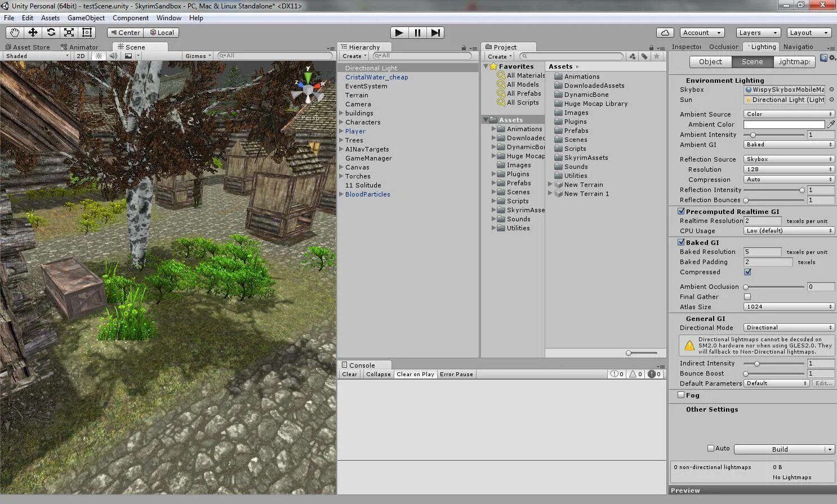Click the Collapse console button

pos(379,374)
